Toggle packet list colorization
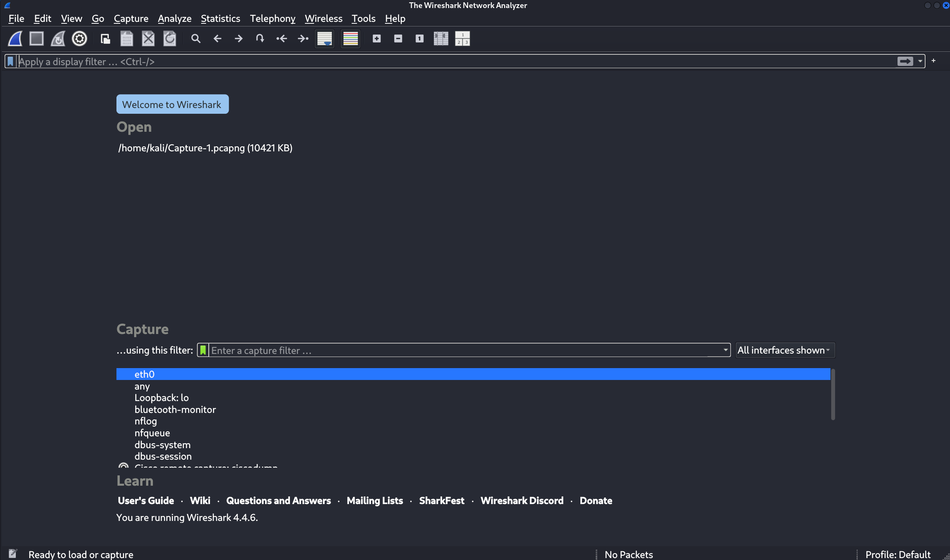The height and width of the screenshot is (560, 950). 351,39
